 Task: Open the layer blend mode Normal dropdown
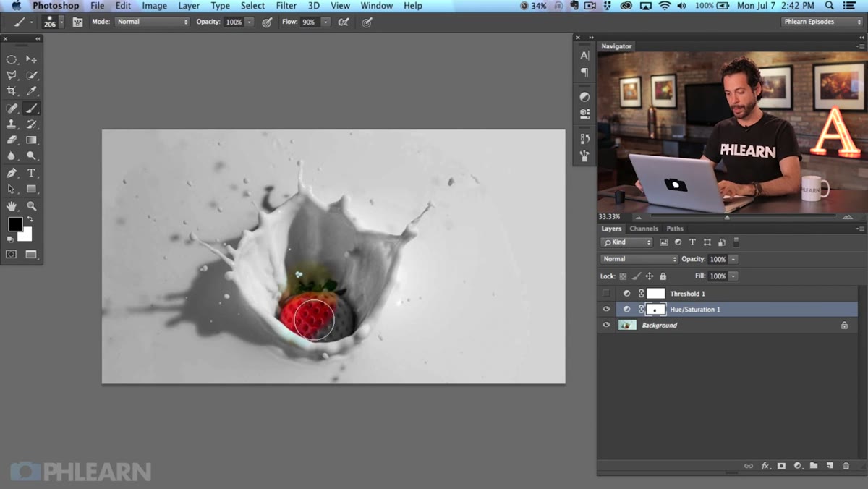coord(639,259)
